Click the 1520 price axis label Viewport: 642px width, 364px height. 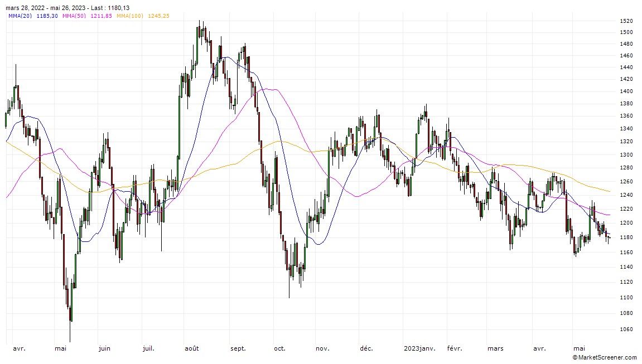pos(626,21)
